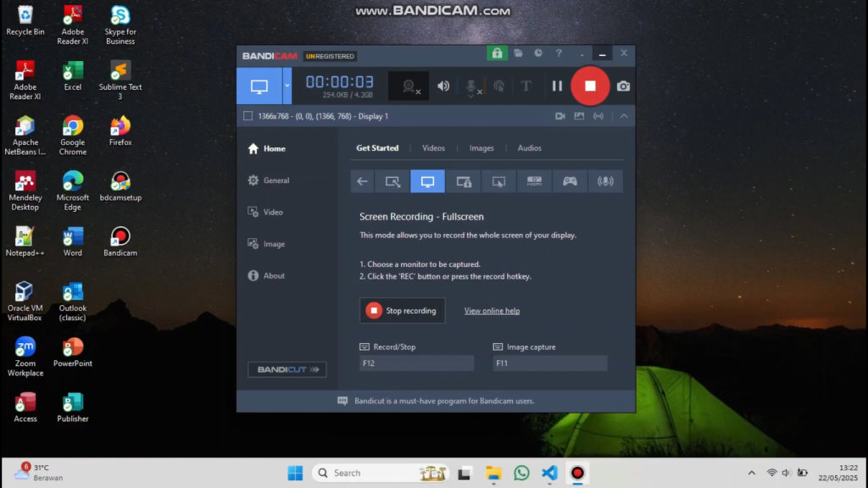The width and height of the screenshot is (868, 488).
Task: Click the taskbar Search box
Action: [x=381, y=473]
